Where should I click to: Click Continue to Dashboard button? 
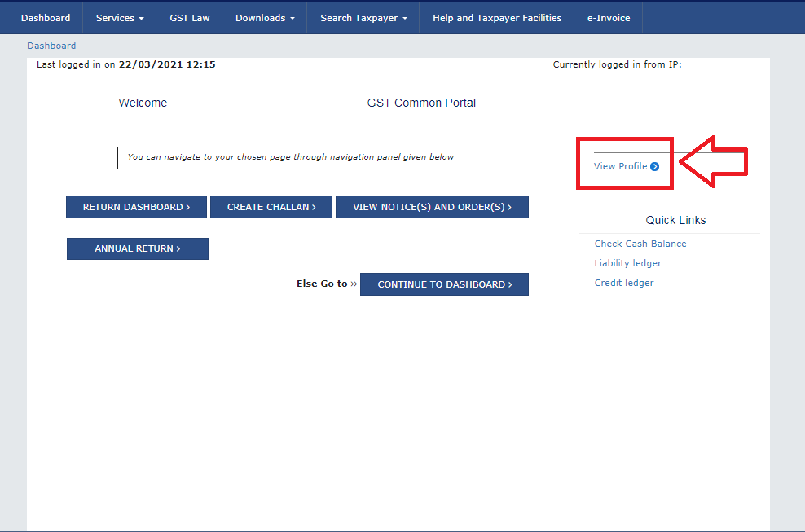(x=445, y=284)
